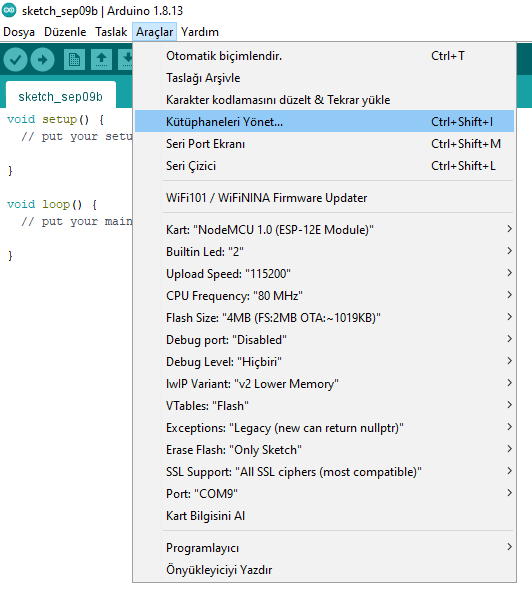The height and width of the screenshot is (600, 532).
Task: Expand Erase Flash "Only Sketch" submenu
Action: click(x=324, y=450)
